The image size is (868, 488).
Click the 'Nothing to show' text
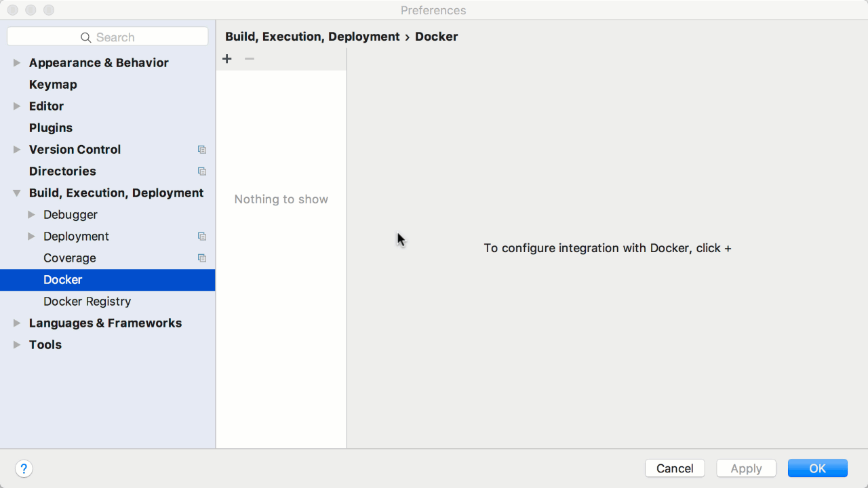click(281, 199)
